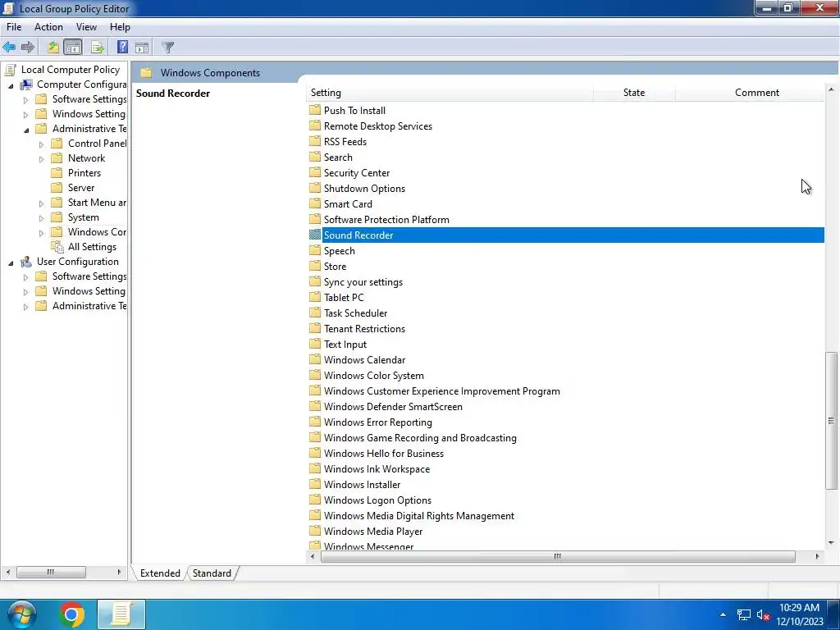Screen dimensions: 840x630
Task: Click the Sound Recorder folder icon
Action: coord(315,235)
